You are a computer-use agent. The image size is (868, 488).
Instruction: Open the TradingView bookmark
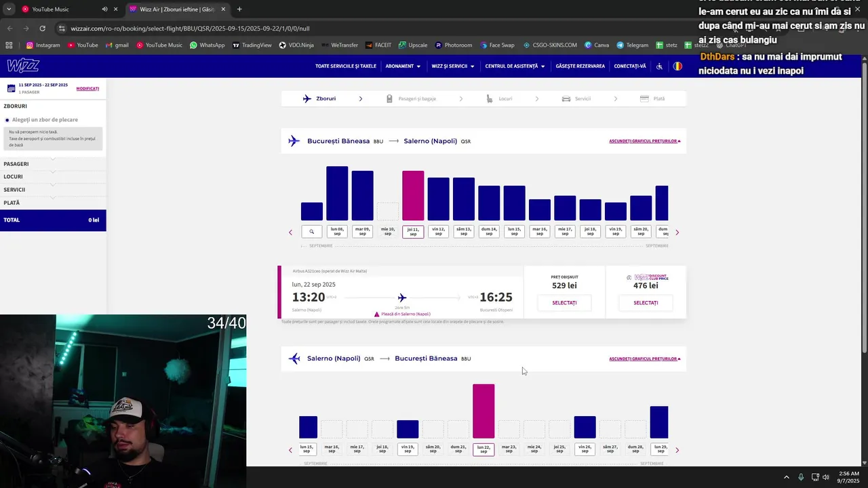coord(252,45)
